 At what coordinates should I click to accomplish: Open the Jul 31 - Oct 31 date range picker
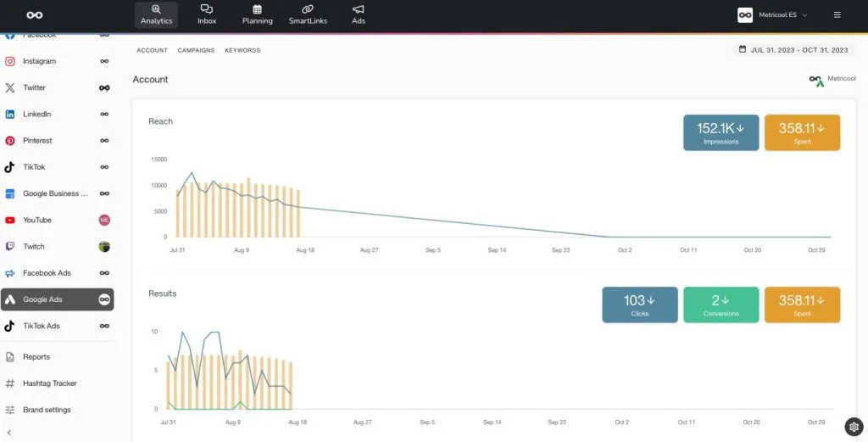793,50
